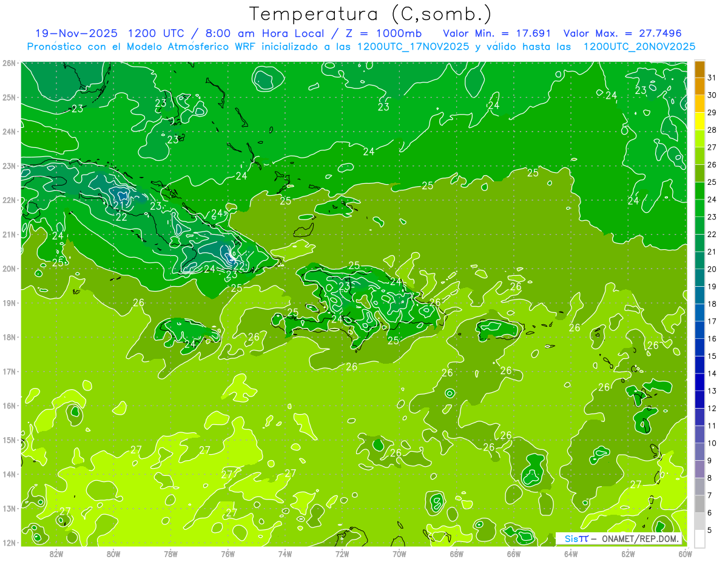
Task: Select the "1200UTC_20NOV2025" valid-until timestamp
Action: 639,47
